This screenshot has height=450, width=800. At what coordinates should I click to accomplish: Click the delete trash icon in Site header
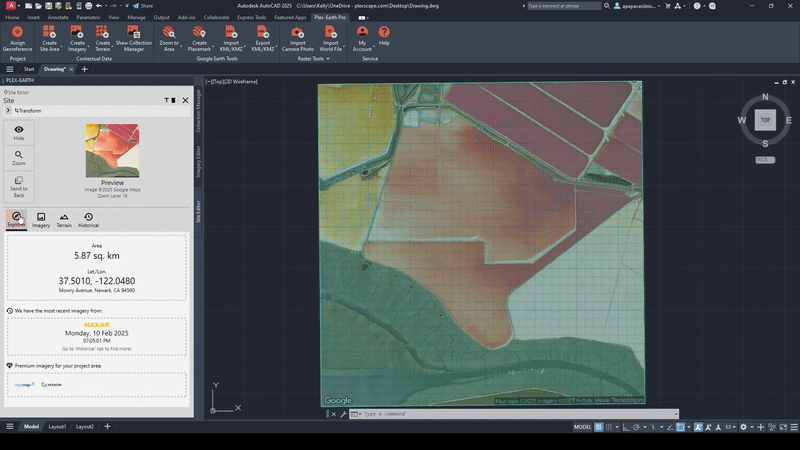pos(173,101)
